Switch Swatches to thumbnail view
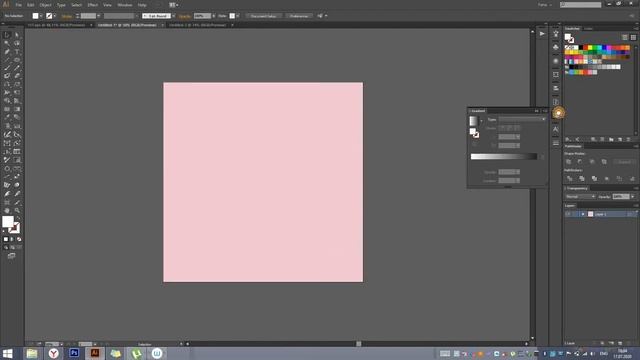This screenshot has height=360, width=640. [633, 37]
